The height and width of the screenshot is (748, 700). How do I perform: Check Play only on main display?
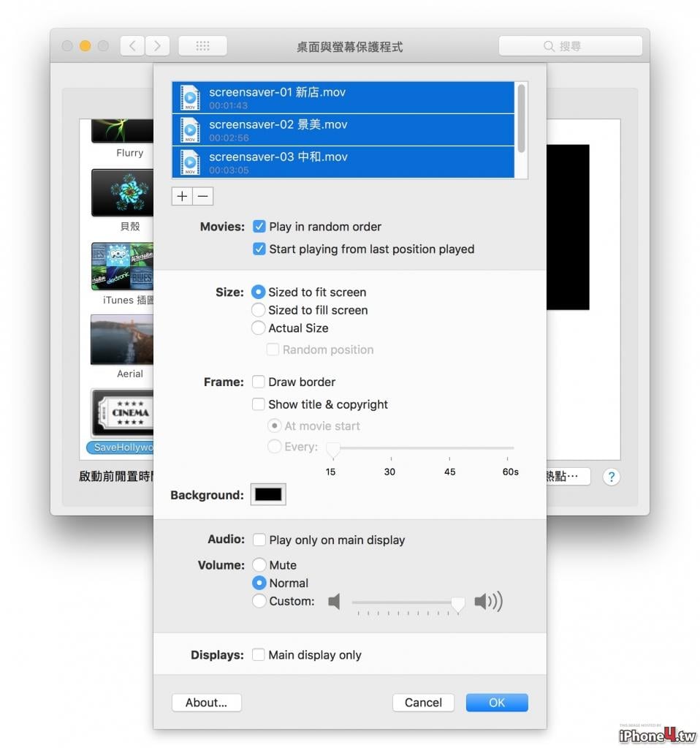(259, 540)
